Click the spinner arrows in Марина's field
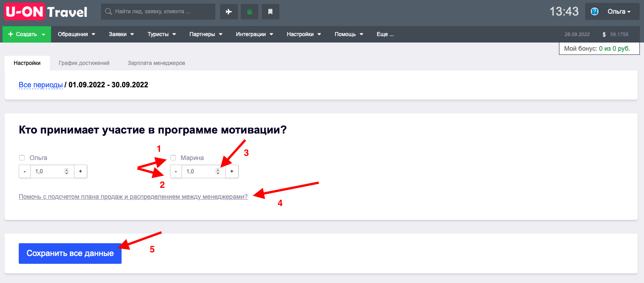644x283 pixels. tap(218, 171)
